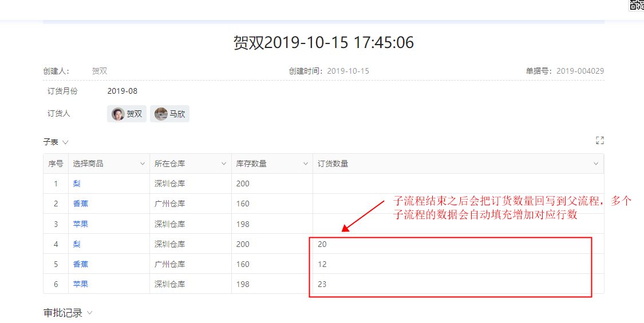
Task: Click 深圳仓库 in row 6
Action: coord(169,284)
